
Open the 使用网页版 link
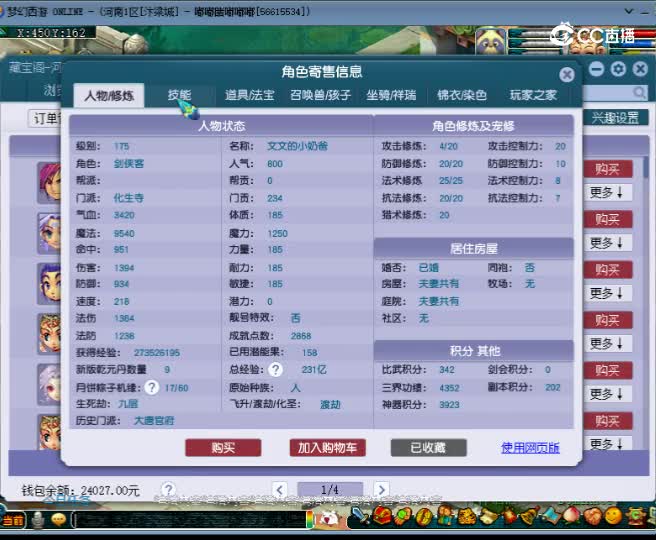pyautogui.click(x=530, y=448)
